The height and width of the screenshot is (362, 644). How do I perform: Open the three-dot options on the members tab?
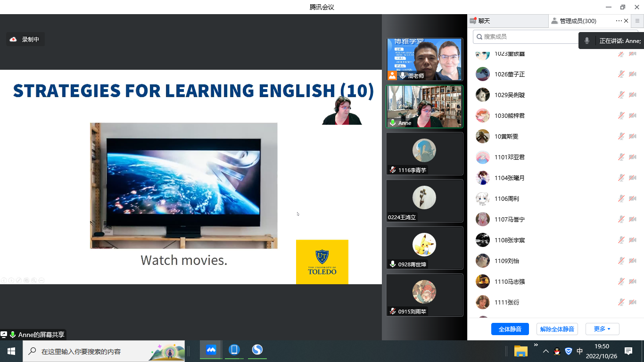click(619, 21)
